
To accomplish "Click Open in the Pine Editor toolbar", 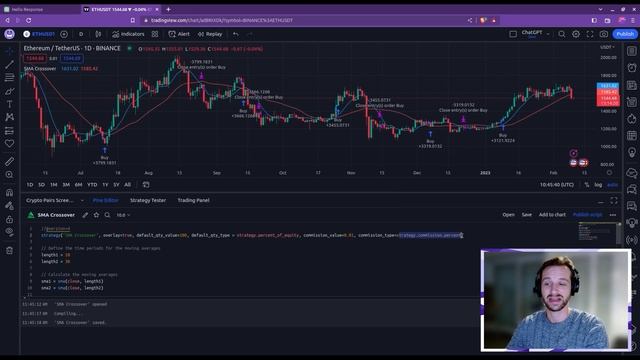I will (508, 215).
